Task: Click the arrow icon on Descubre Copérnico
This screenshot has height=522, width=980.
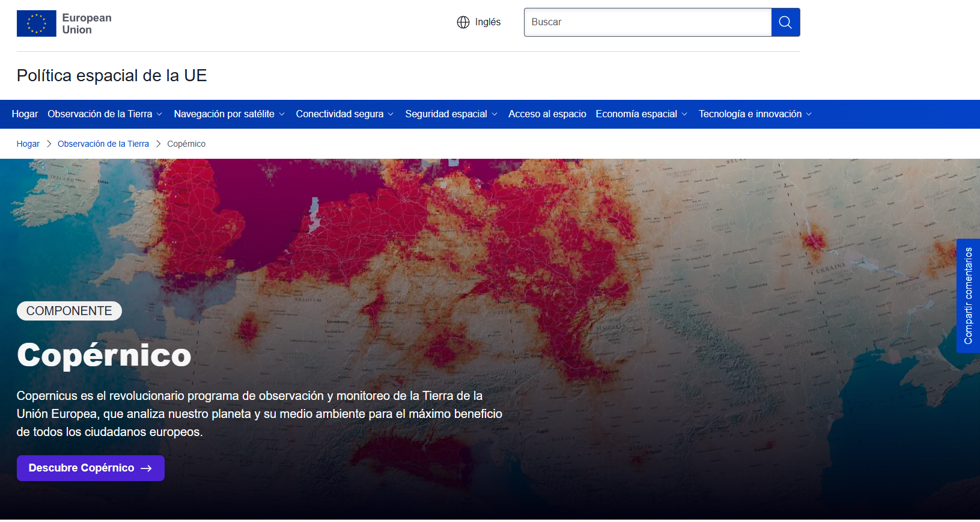Action: tap(146, 468)
